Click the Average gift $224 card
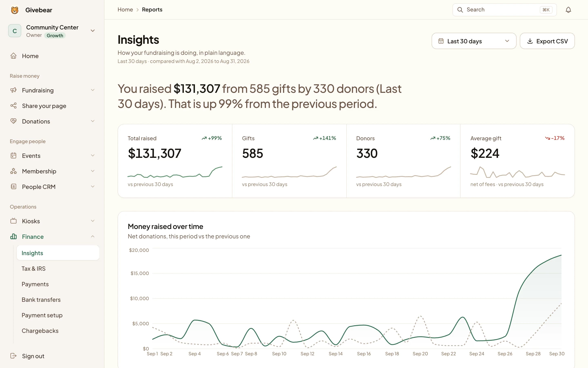 (x=517, y=161)
